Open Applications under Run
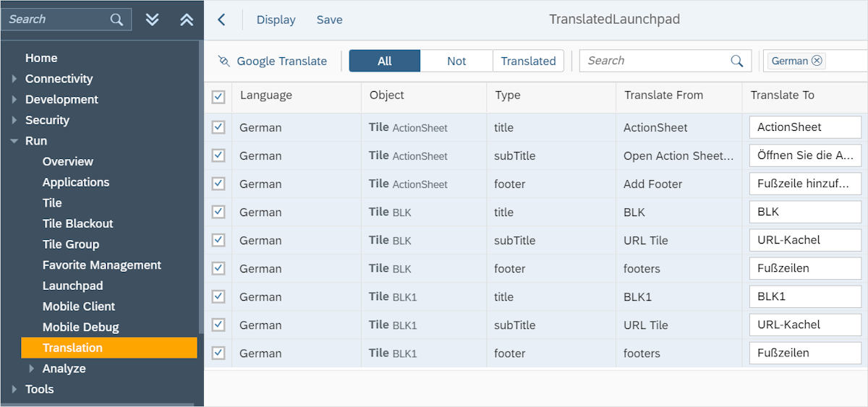The image size is (868, 407). click(76, 182)
